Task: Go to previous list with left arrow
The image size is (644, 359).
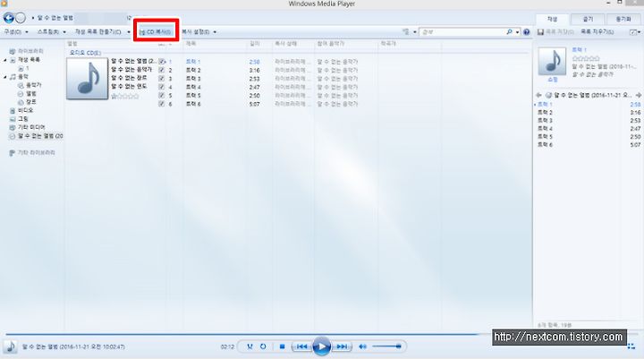Action: (x=538, y=95)
